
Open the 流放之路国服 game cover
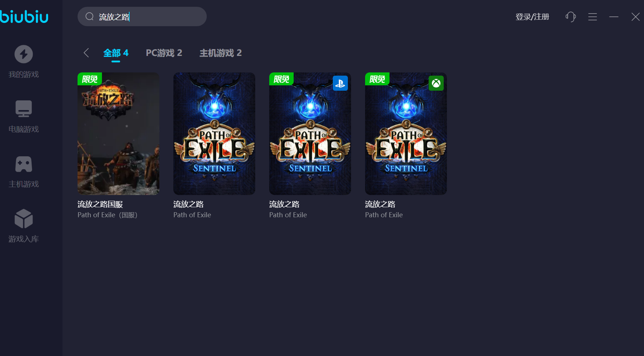(x=118, y=134)
